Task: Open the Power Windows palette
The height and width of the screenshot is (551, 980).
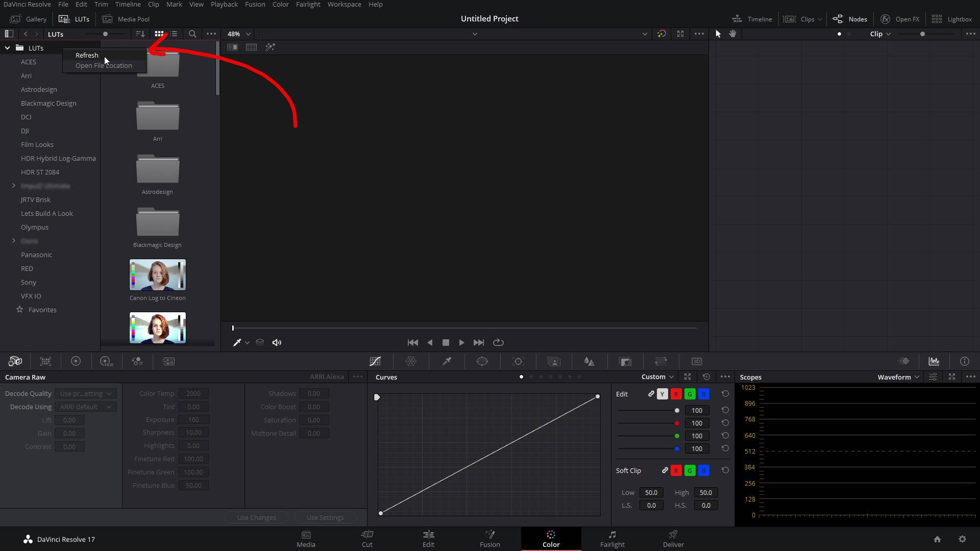Action: point(483,361)
